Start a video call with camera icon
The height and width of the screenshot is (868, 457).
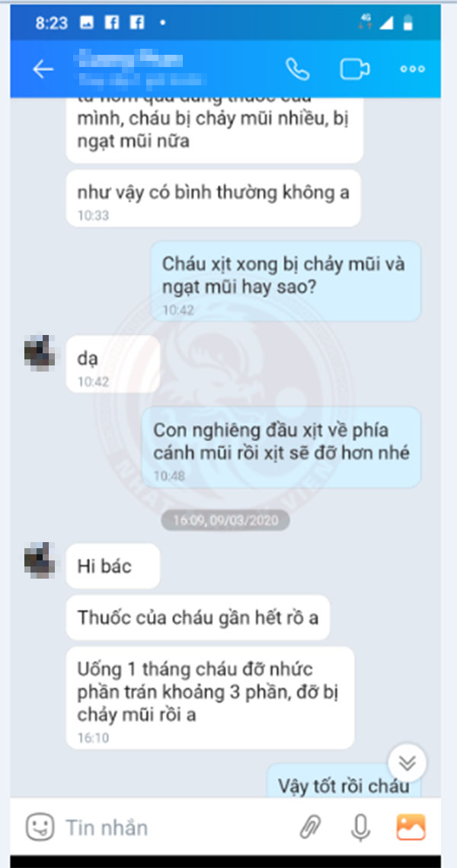tap(354, 69)
